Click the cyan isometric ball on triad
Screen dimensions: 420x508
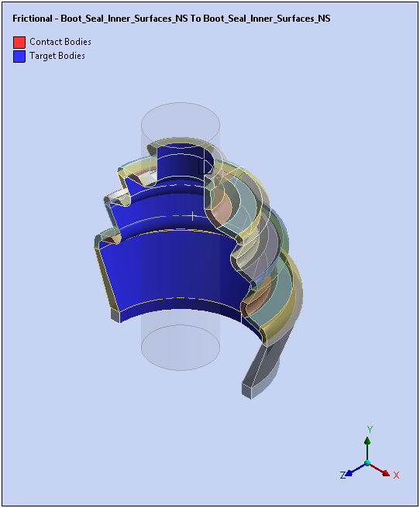(367, 462)
